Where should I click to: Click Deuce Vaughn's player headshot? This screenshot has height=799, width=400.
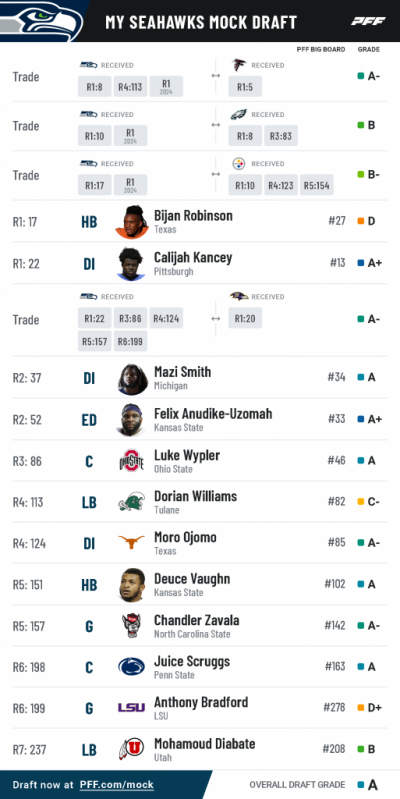click(x=132, y=585)
